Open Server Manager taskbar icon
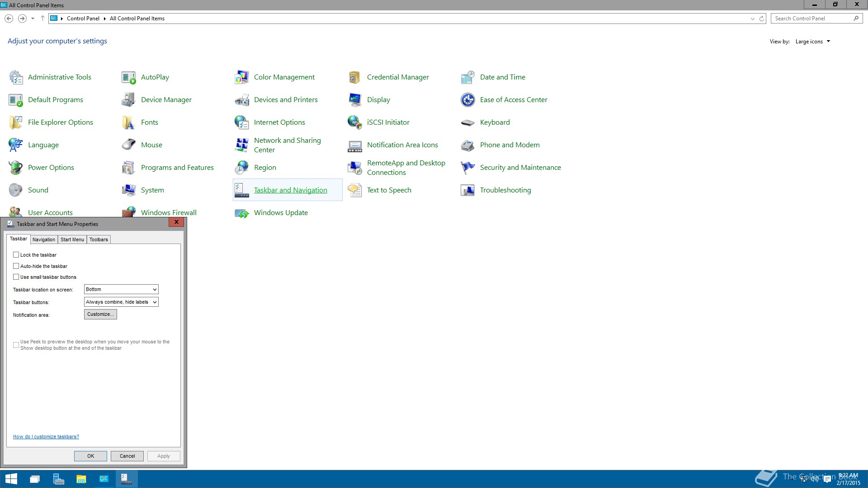The image size is (868, 488). 58,479
